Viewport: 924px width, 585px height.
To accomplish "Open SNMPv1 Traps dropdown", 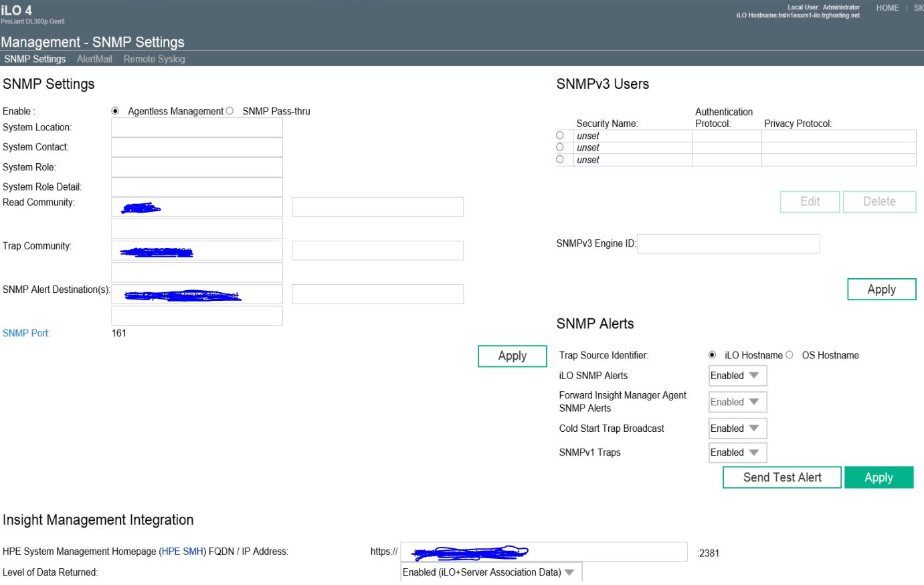I will 737,453.
